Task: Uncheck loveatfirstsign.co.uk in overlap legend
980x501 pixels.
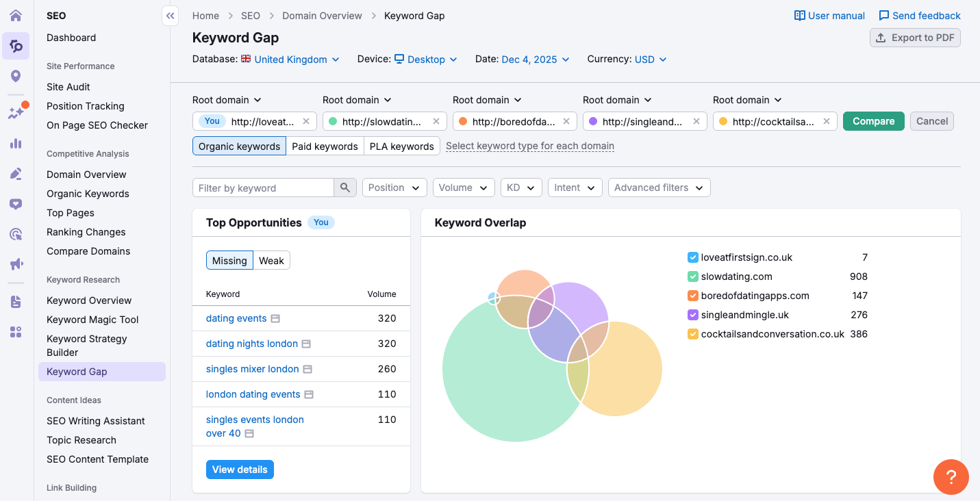Action: click(x=692, y=257)
